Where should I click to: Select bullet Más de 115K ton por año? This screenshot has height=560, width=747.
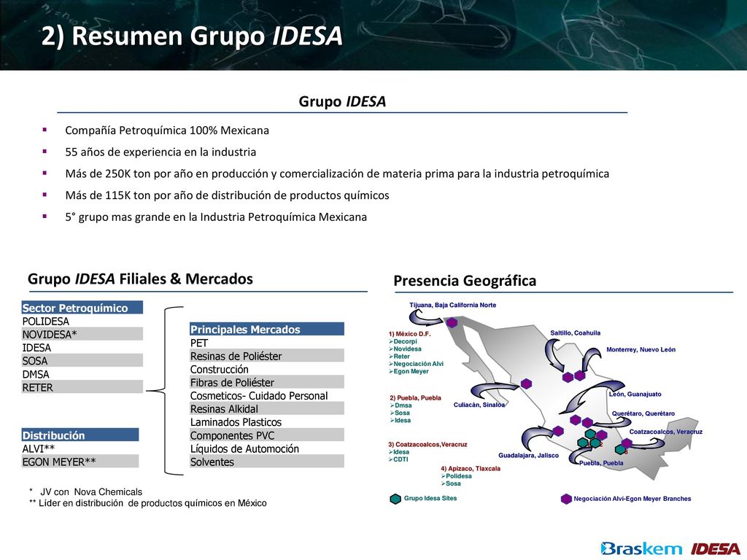tap(227, 195)
